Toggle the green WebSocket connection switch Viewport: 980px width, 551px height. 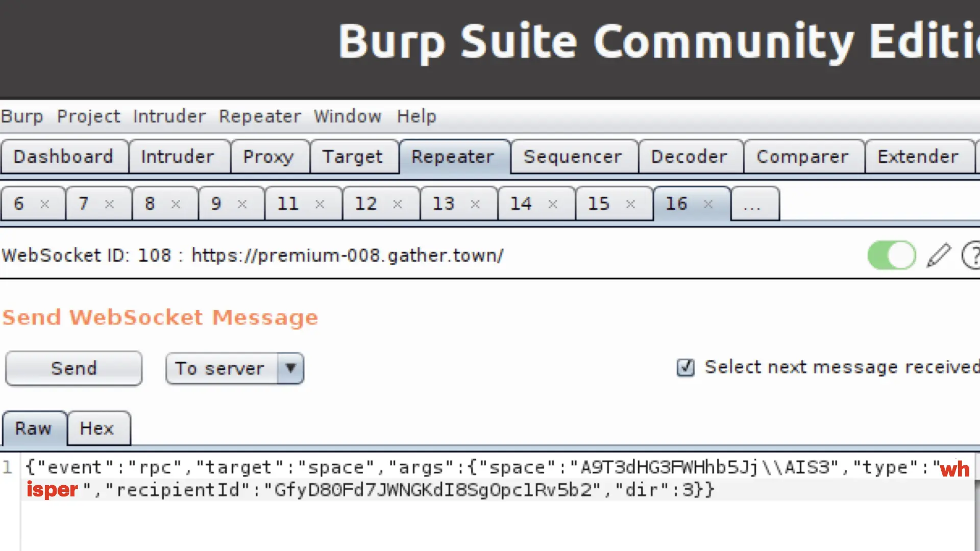[x=891, y=255]
